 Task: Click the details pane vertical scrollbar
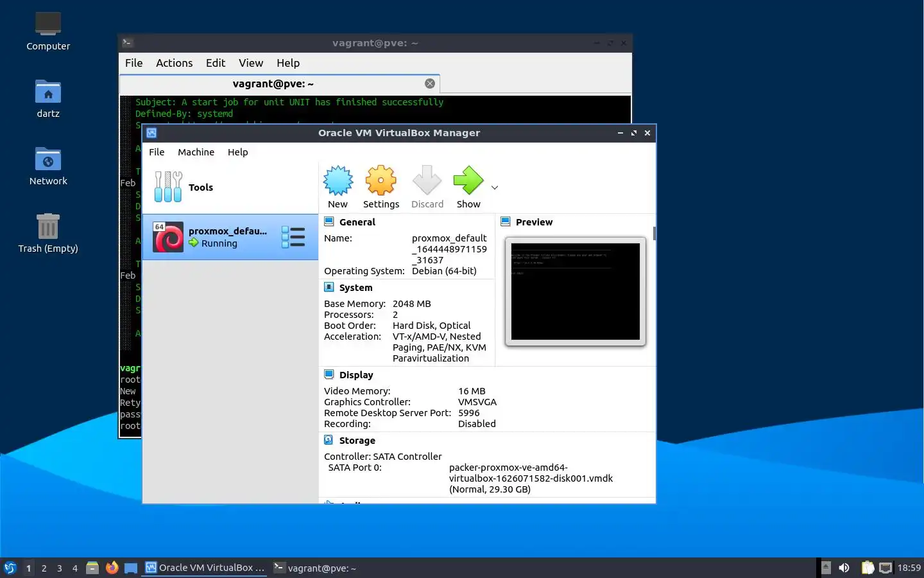pyautogui.click(x=654, y=233)
